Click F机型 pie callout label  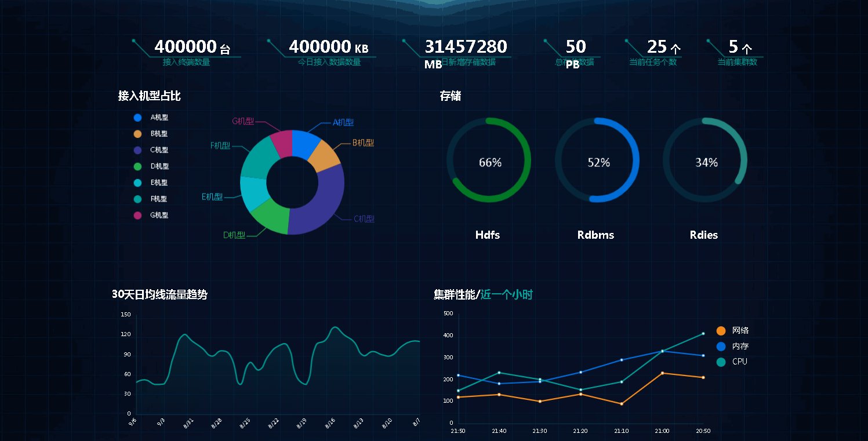(221, 145)
